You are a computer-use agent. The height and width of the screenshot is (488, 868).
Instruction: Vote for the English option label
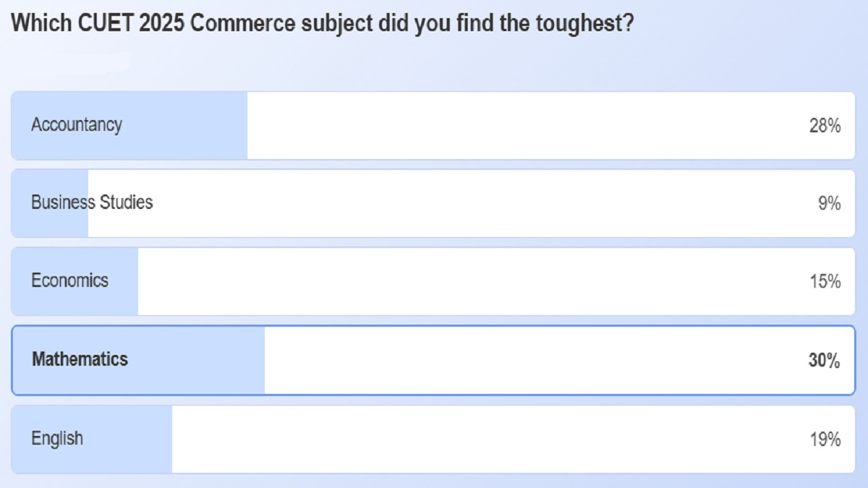point(56,438)
